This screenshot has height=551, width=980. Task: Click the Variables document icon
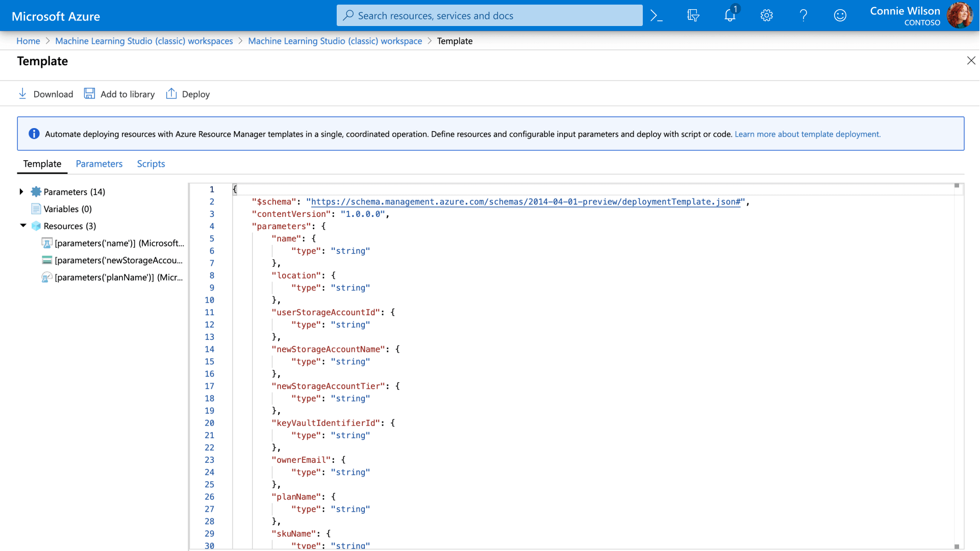pos(36,209)
